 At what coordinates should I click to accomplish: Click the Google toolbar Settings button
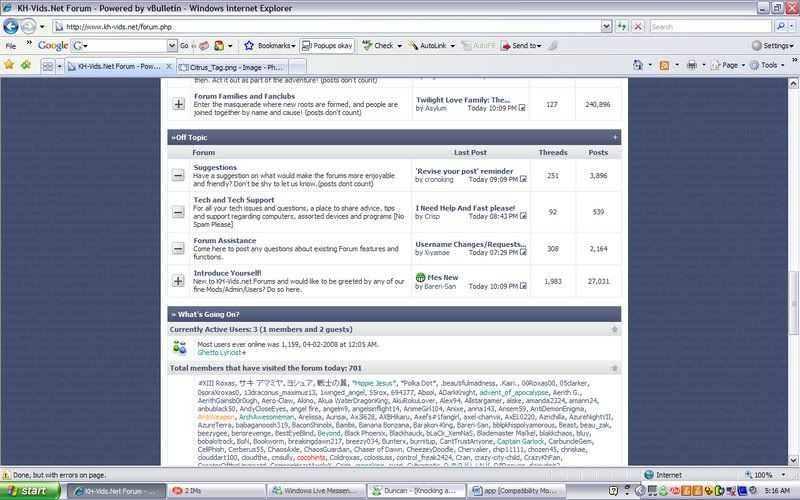pyautogui.click(x=772, y=45)
